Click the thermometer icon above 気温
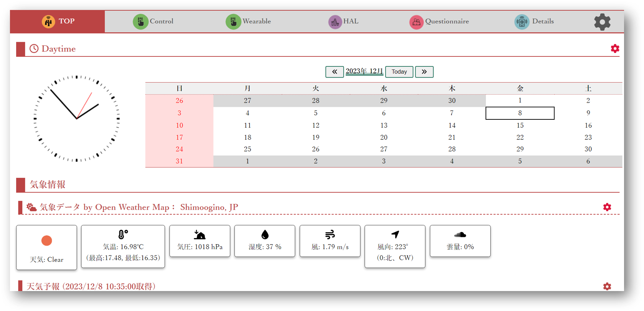Image resolution: width=644 pixels, height=311 pixels. [x=123, y=235]
